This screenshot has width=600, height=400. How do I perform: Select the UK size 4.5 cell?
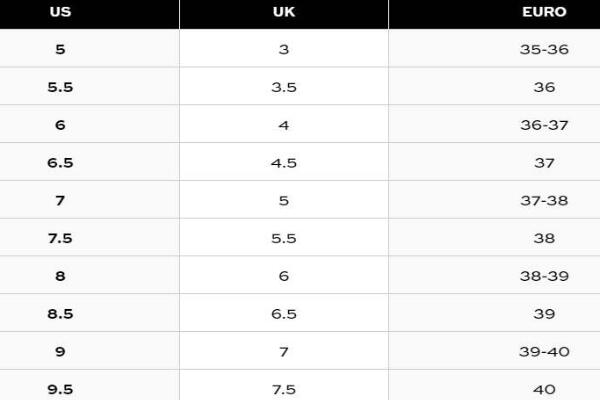(x=283, y=162)
